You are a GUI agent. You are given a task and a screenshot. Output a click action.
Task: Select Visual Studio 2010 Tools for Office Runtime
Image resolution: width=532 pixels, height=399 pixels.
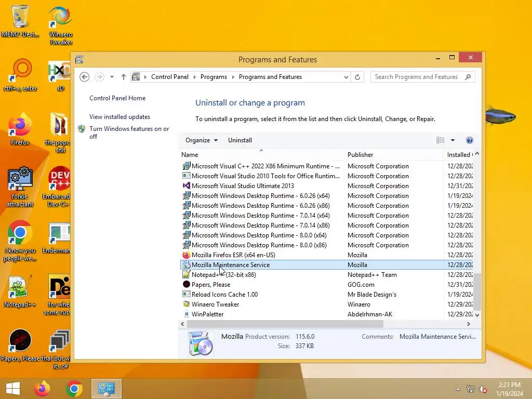[327, 176]
